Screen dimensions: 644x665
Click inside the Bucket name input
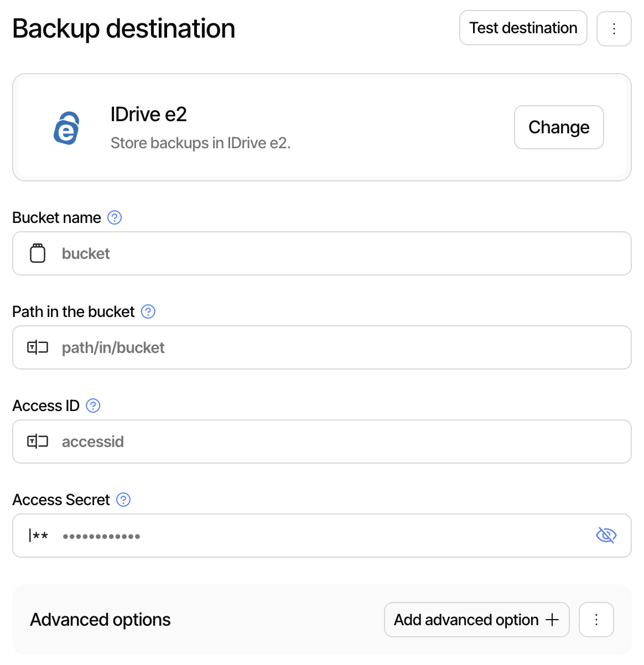pyautogui.click(x=277, y=253)
